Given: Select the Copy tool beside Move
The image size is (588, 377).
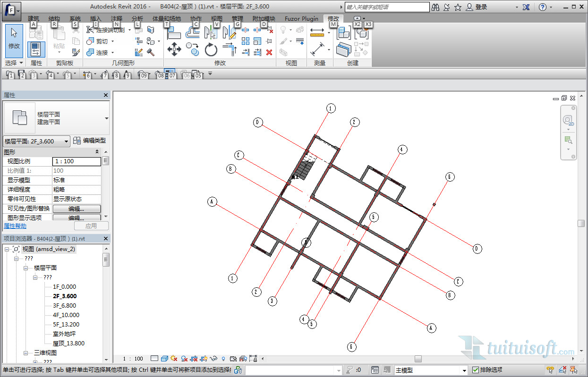Looking at the screenshot, I should pos(192,49).
